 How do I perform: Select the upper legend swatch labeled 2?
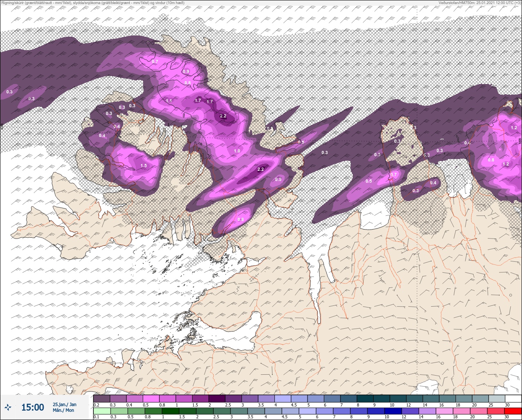pos(217,398)
